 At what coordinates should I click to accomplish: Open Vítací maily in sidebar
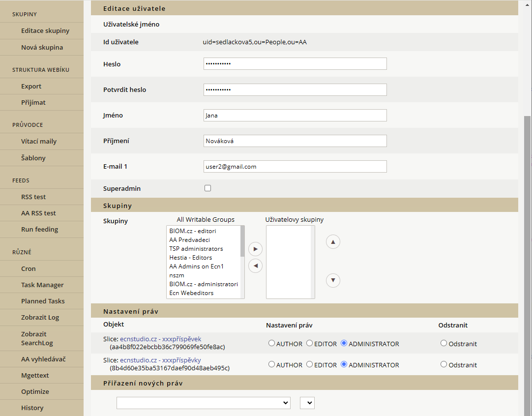coord(39,141)
